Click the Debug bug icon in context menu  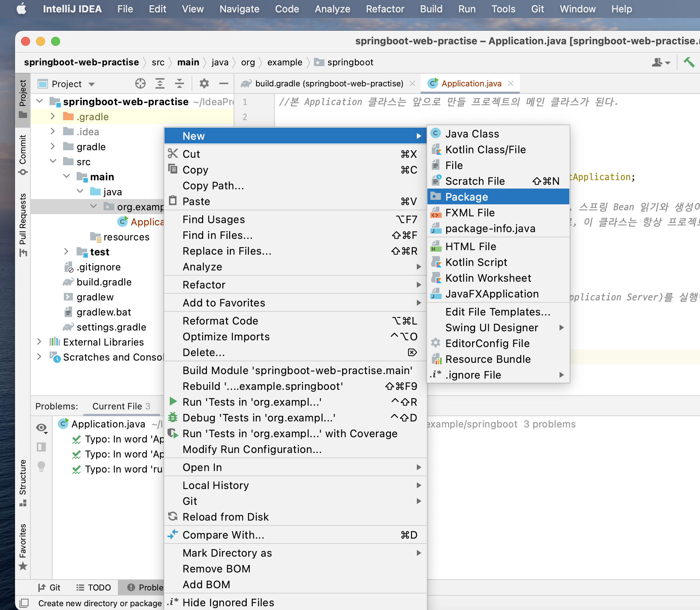(173, 417)
